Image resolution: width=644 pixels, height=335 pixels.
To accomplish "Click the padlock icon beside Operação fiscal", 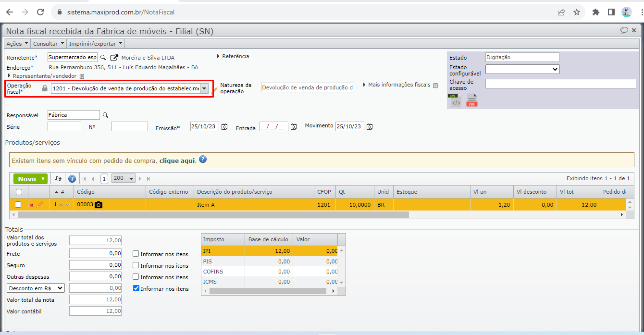I will click(x=45, y=88).
